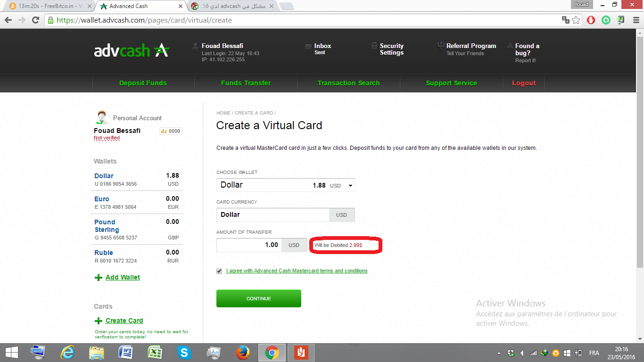Click the browser address bar
Image resolution: width=644 pixels, height=362 pixels.
click(x=302, y=20)
